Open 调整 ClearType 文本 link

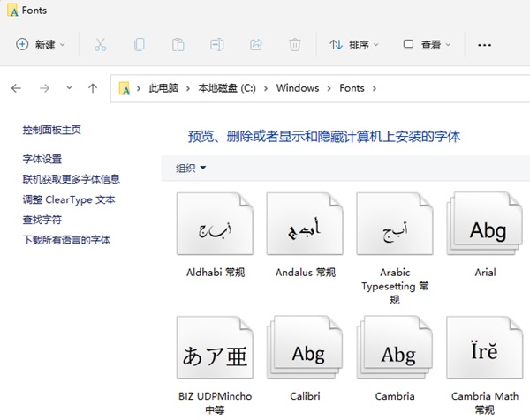(69, 199)
